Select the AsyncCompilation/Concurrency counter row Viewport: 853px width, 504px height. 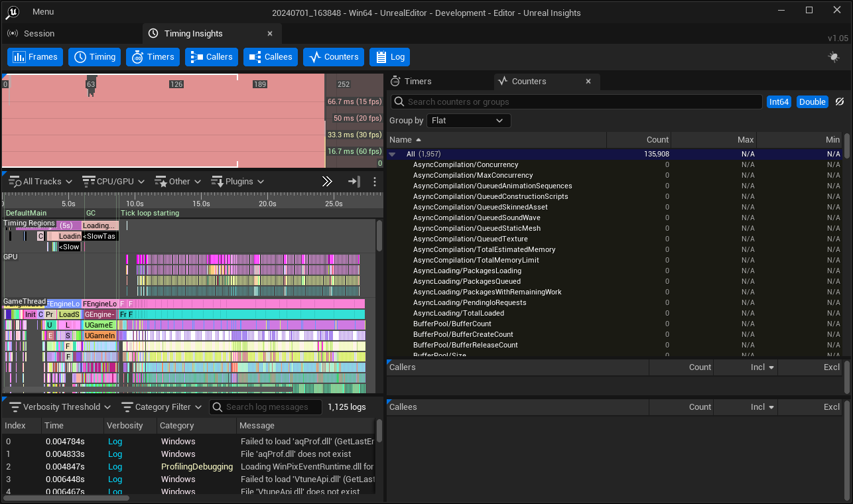[x=615, y=164]
